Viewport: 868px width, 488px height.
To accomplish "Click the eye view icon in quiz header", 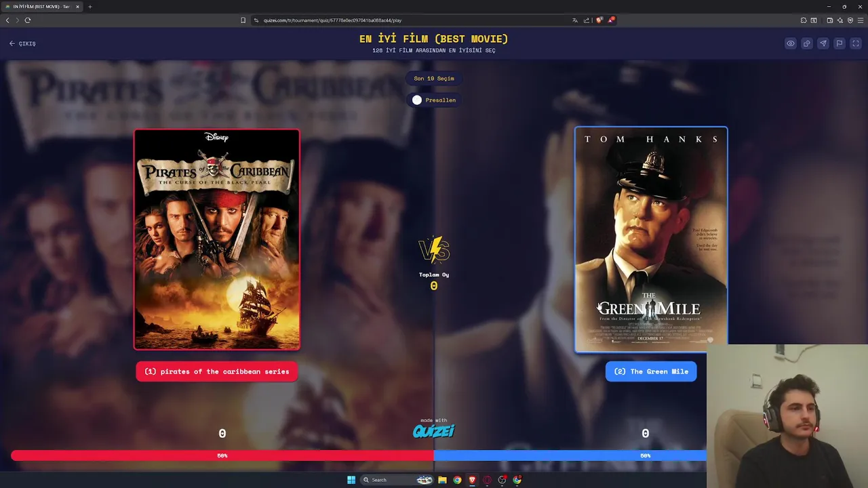I will (x=791, y=43).
